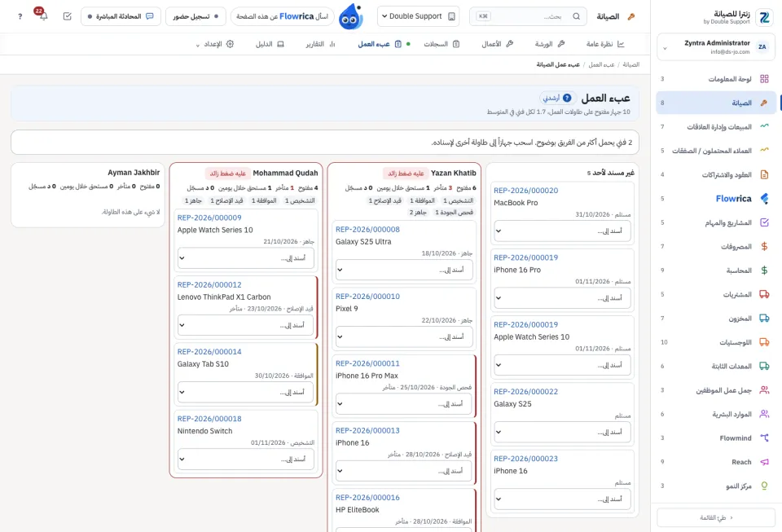Click the blue help icon beside أرشدني
Image resolution: width=782 pixels, height=532 pixels.
click(x=567, y=98)
